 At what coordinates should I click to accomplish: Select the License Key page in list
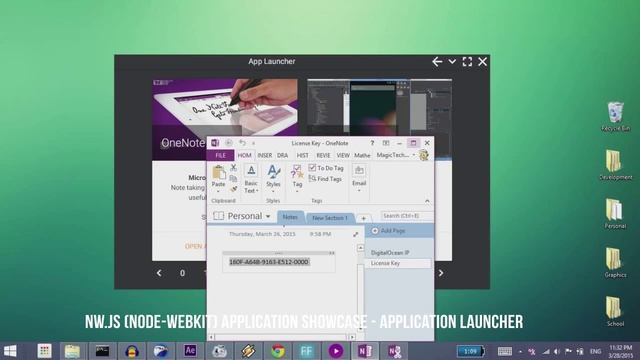pyautogui.click(x=398, y=263)
